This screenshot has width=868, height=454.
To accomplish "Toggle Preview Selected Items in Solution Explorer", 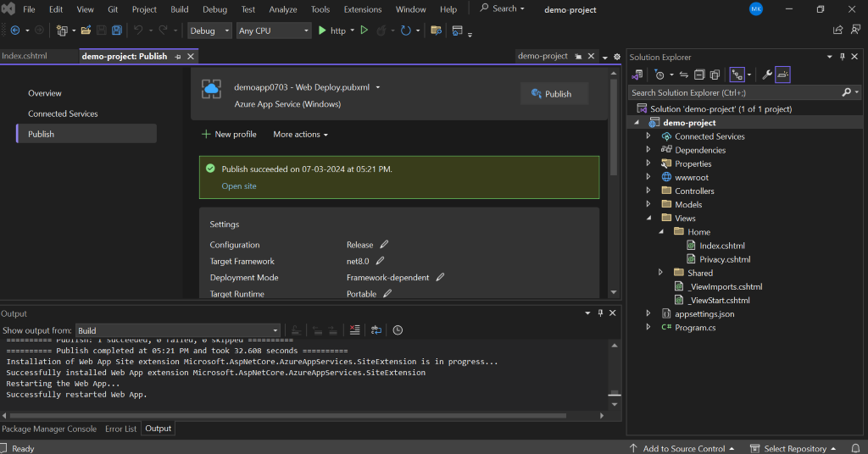I will coord(782,74).
